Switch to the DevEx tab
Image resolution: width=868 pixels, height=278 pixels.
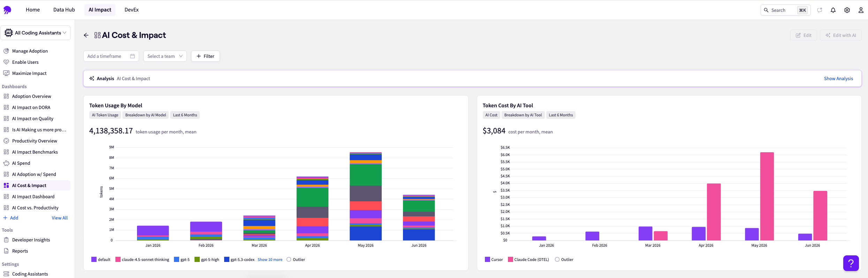coord(131,10)
